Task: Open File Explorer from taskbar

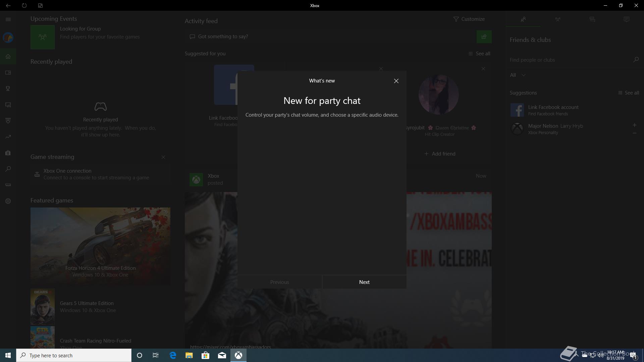Action: (x=189, y=355)
